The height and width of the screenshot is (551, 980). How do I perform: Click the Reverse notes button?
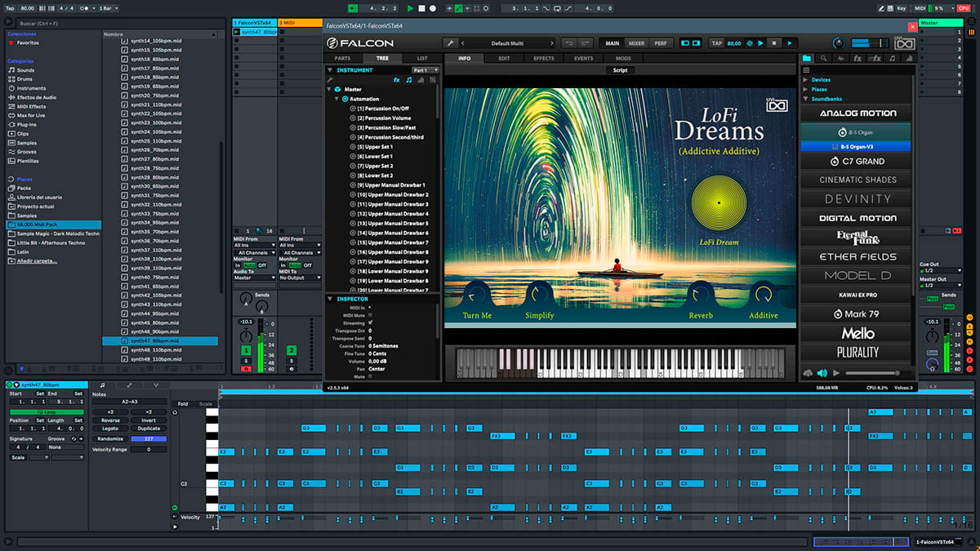[110, 420]
